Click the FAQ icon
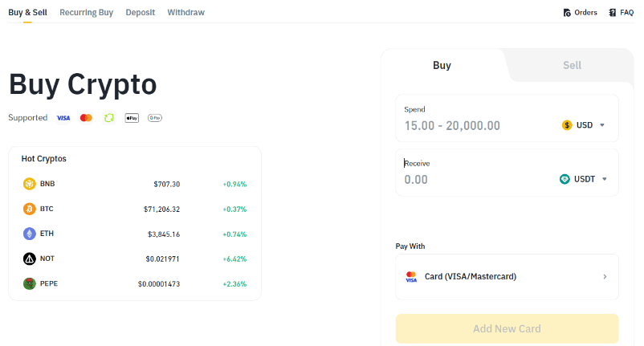Viewport: 644px width, 346px height. tap(613, 13)
